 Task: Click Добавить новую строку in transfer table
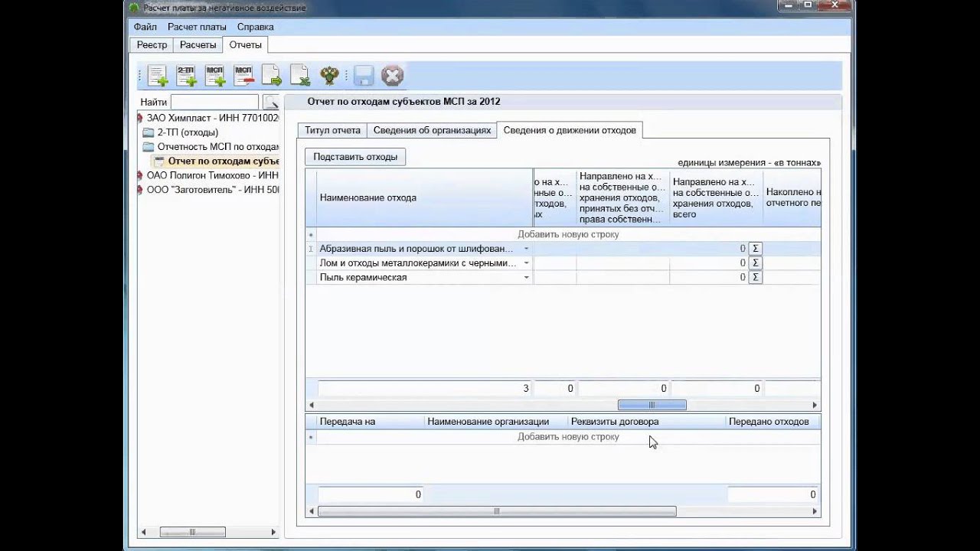[568, 437]
